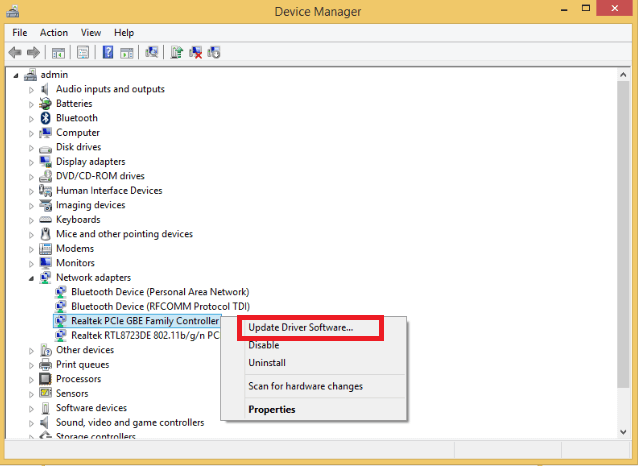Screen dimensions: 638x466
Task: Toggle the Show/Hide Console Tree toolbar icon
Action: (58, 53)
